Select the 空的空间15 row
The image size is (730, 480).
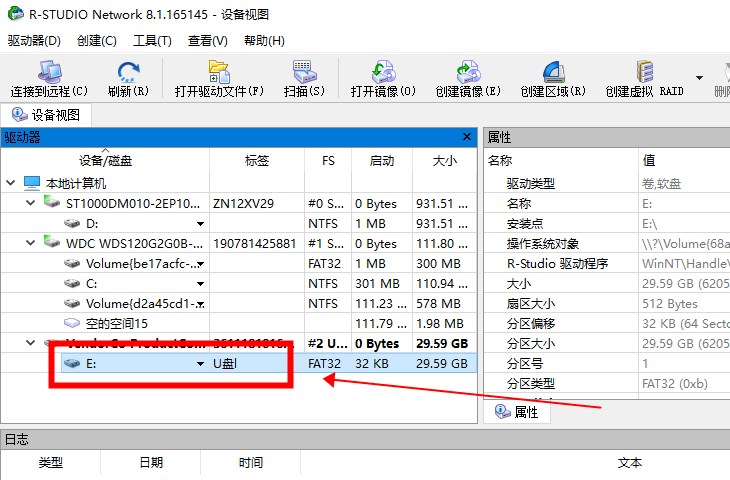point(239,323)
